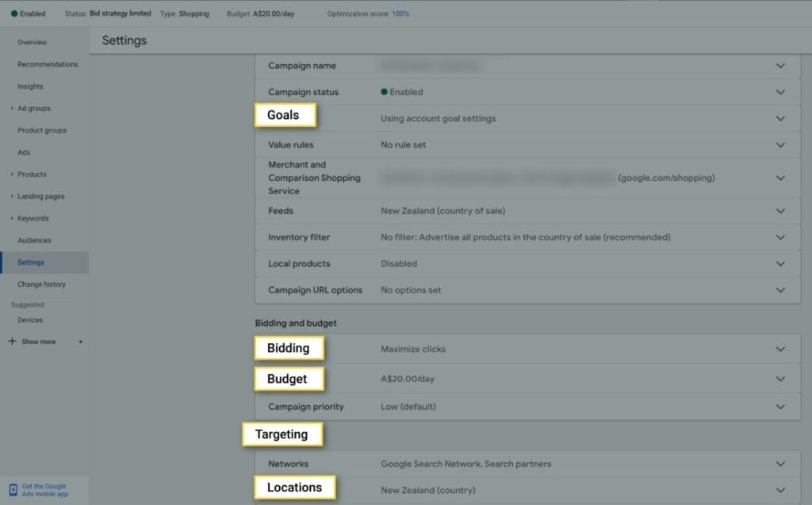Click the 'Low (default)' priority value
This screenshot has height=505, width=812.
coord(408,407)
